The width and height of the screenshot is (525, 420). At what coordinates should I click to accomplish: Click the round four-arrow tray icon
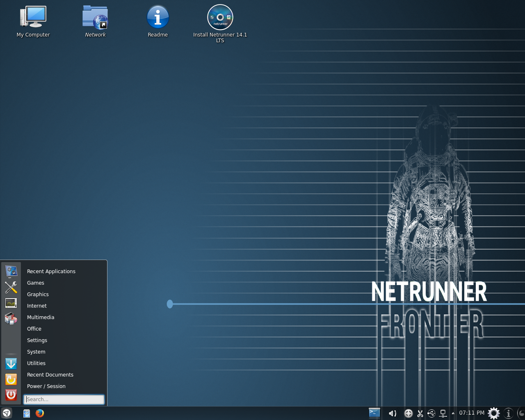[408, 413]
